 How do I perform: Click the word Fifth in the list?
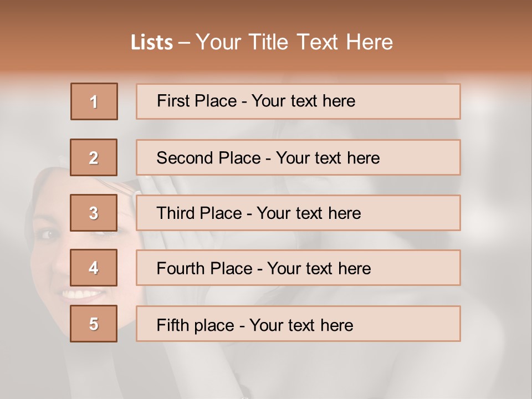tap(172, 325)
